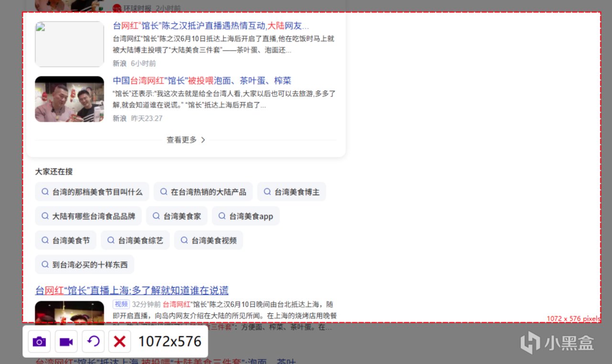Search suggestion 台湾的那档美食节目叫什么
Image resolution: width=612 pixels, height=364 pixels.
92,192
